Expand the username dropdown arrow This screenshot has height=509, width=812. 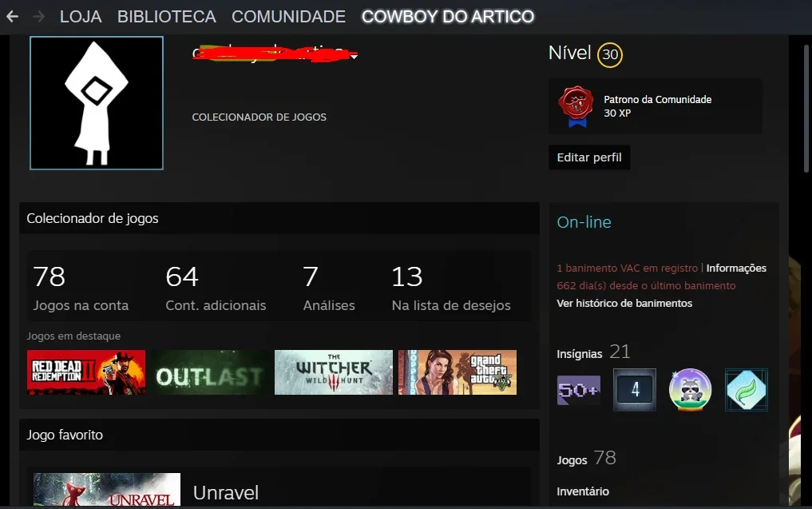point(354,56)
